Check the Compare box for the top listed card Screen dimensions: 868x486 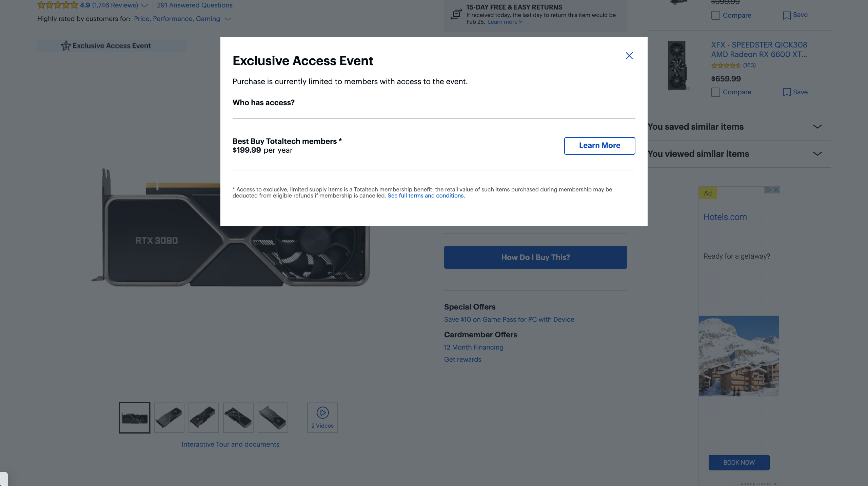tap(715, 15)
